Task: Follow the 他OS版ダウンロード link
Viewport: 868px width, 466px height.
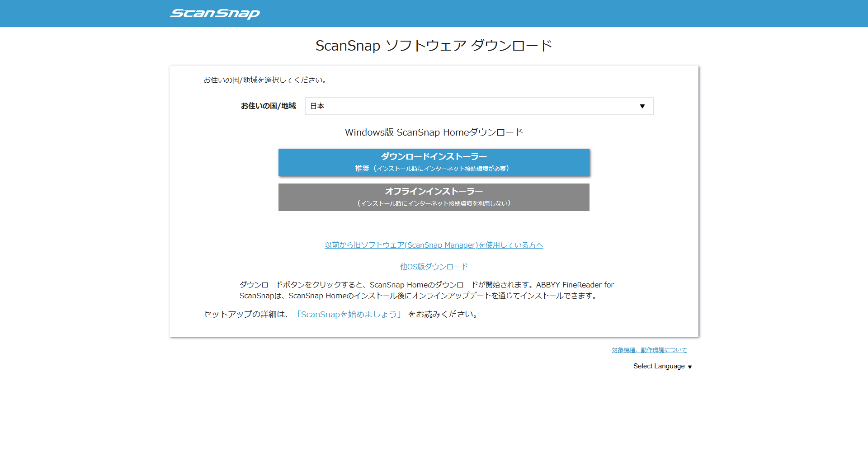Action: 434,267
